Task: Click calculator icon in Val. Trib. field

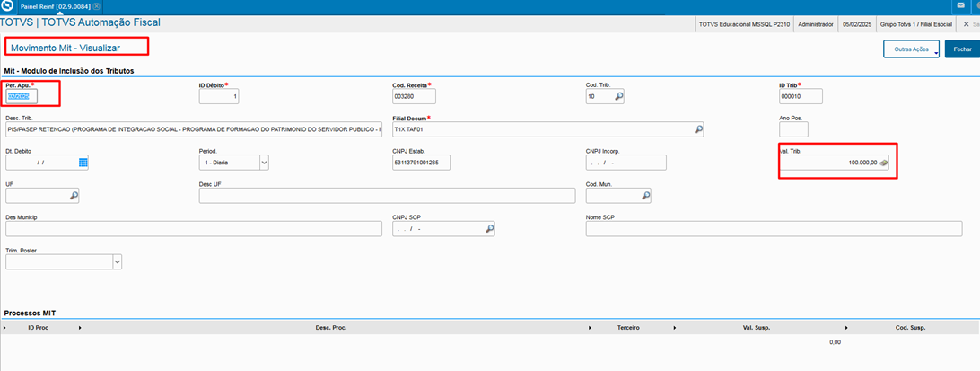Action: (883, 163)
